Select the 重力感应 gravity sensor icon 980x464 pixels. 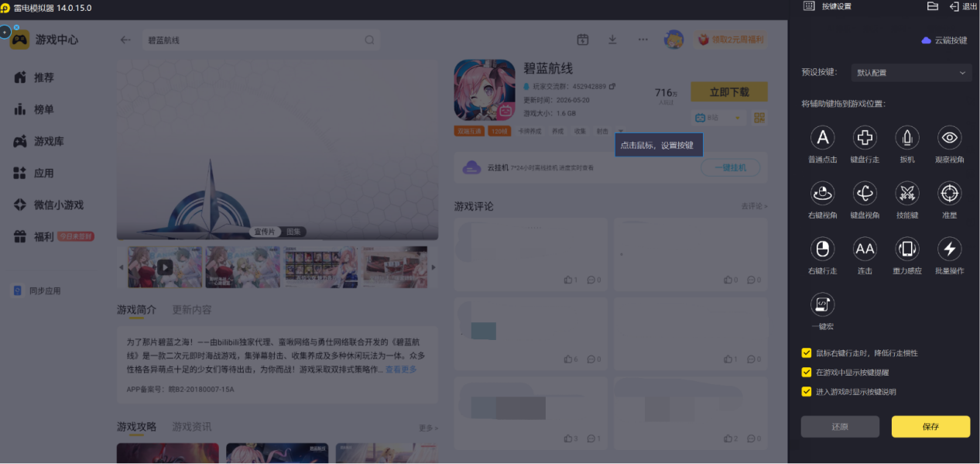pos(907,249)
